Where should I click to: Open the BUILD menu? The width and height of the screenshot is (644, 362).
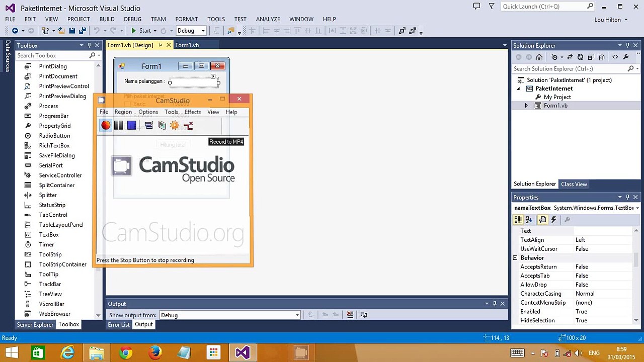pos(107,19)
